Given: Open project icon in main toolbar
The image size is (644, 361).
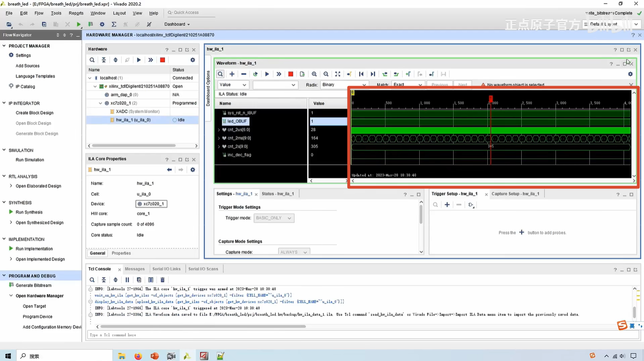Looking at the screenshot, I should coord(9,24).
